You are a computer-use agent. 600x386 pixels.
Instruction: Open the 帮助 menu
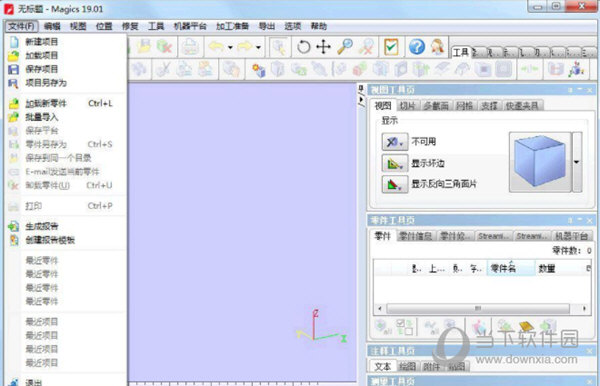point(319,26)
